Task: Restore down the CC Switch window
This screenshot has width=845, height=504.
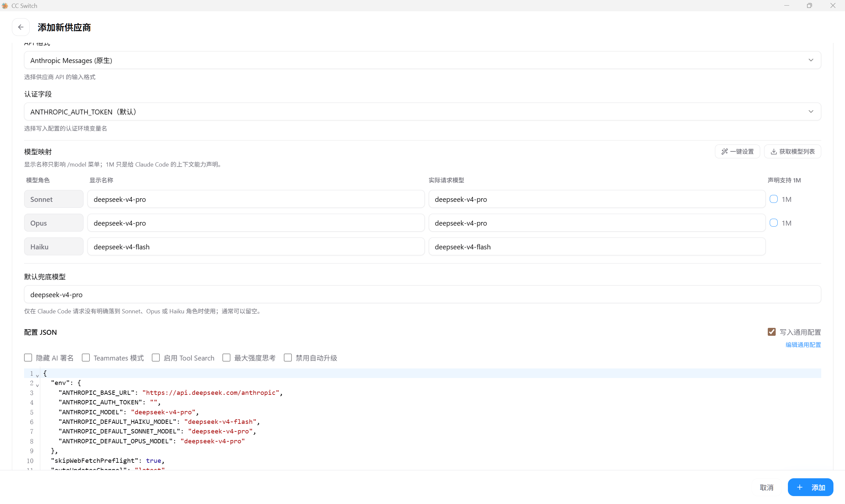Action: pyautogui.click(x=810, y=5)
